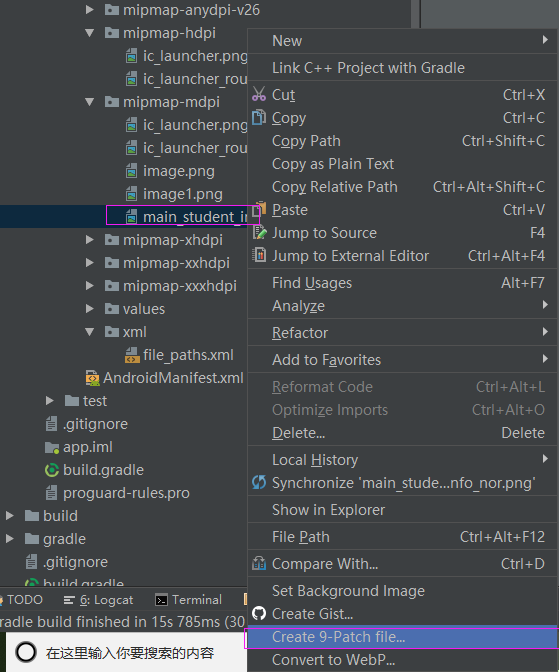Expand the build folder arrow

(9, 516)
